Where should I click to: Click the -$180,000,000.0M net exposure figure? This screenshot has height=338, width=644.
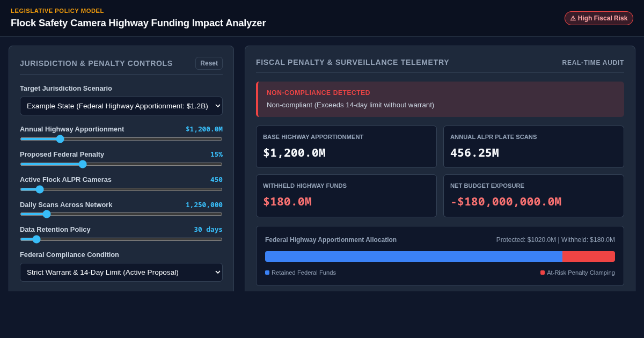coord(506,202)
